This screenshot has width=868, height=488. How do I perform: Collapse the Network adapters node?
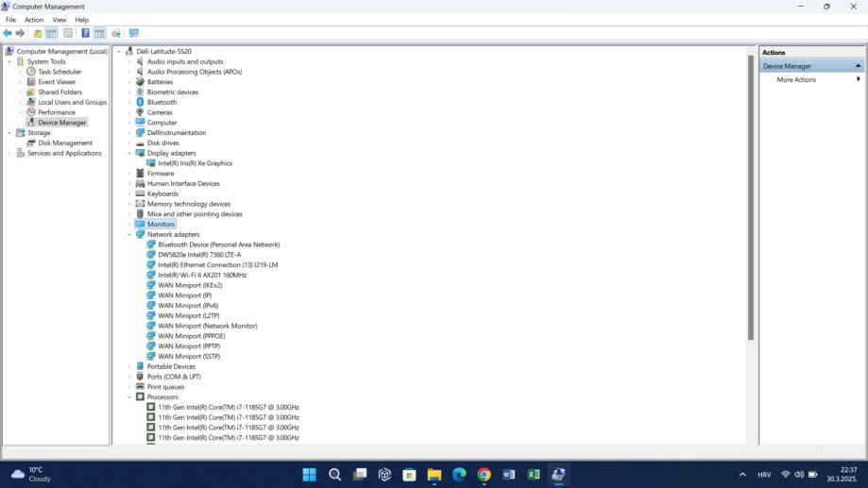[x=129, y=235]
